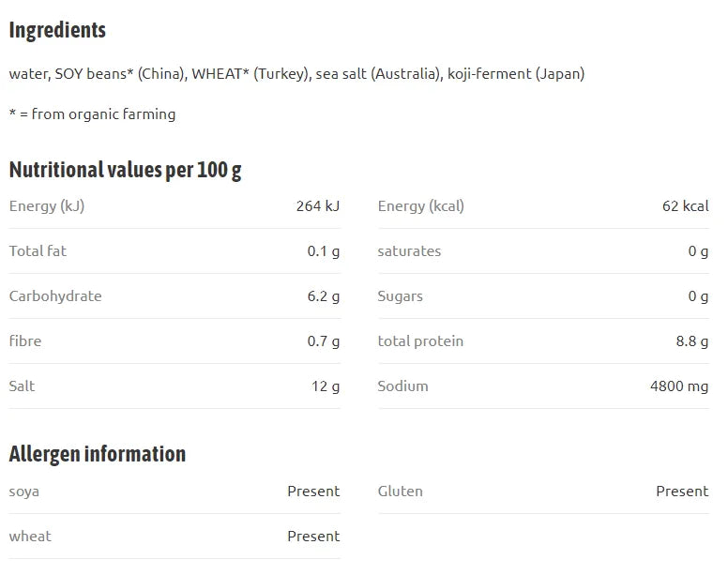The image size is (728, 575).
Task: Click the total protein 8.8 g value
Action: [x=692, y=341]
